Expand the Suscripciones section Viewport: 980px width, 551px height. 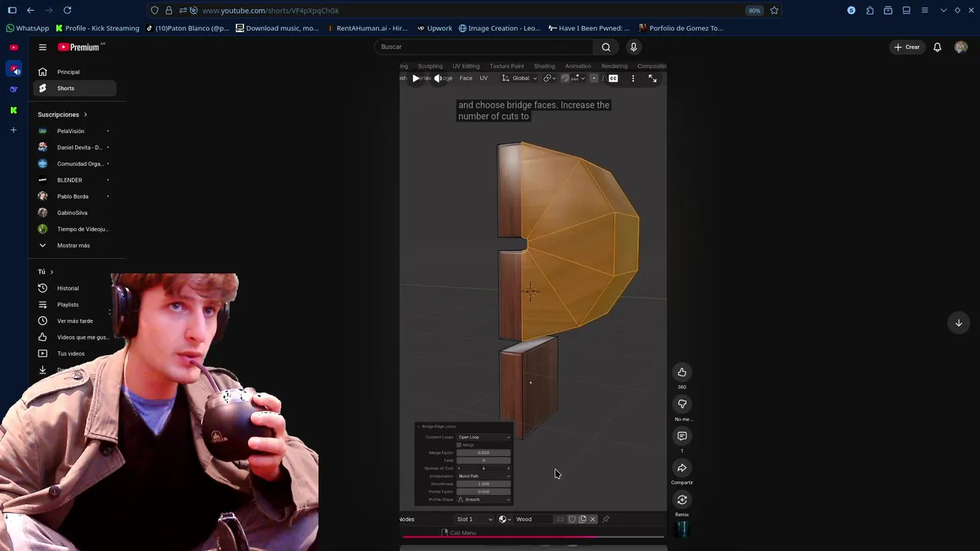tap(63, 115)
